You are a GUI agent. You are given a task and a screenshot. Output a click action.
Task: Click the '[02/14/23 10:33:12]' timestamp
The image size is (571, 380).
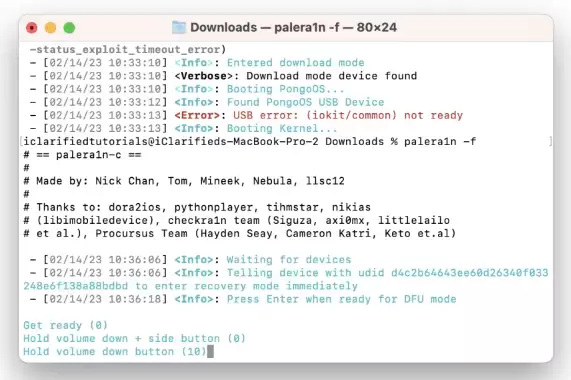coord(105,102)
